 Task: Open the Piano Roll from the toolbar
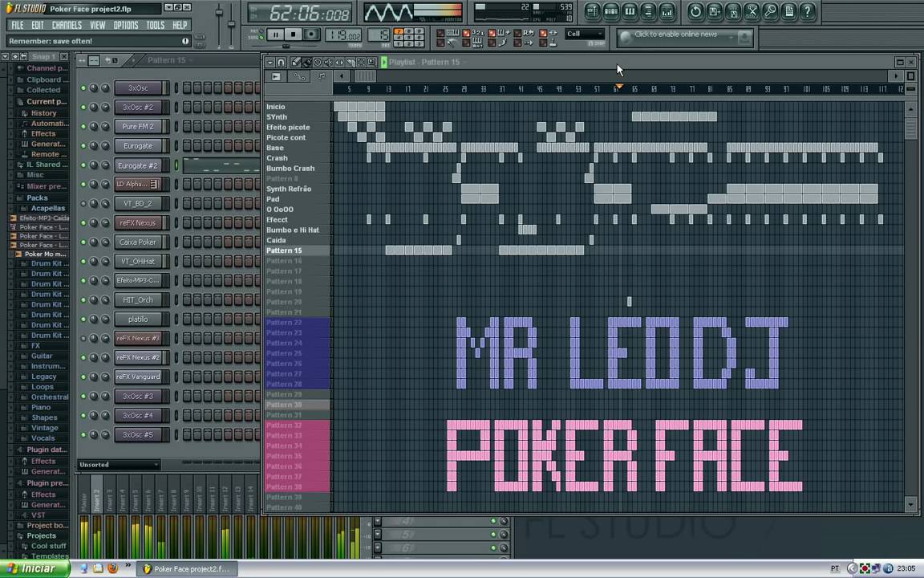click(630, 11)
